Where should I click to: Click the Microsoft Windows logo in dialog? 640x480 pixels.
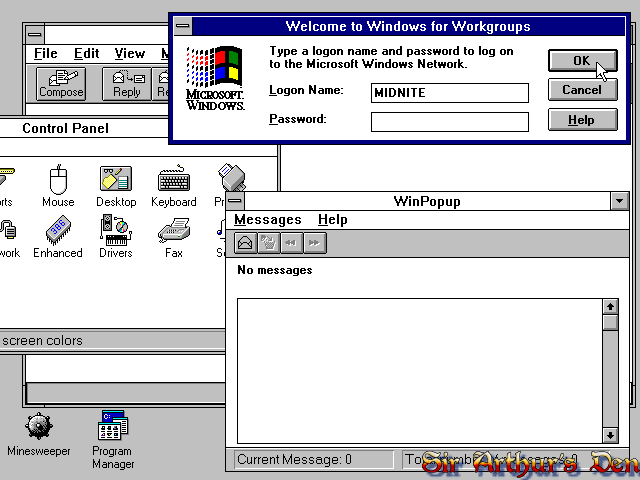click(215, 78)
